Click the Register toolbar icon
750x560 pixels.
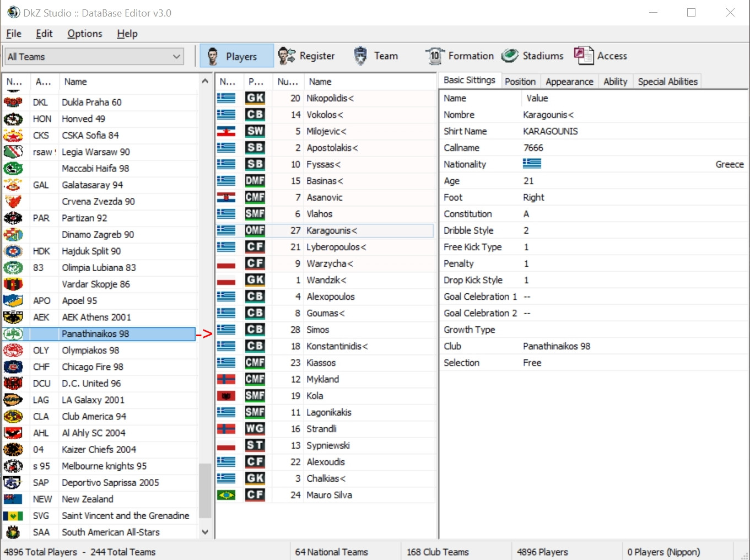point(287,56)
